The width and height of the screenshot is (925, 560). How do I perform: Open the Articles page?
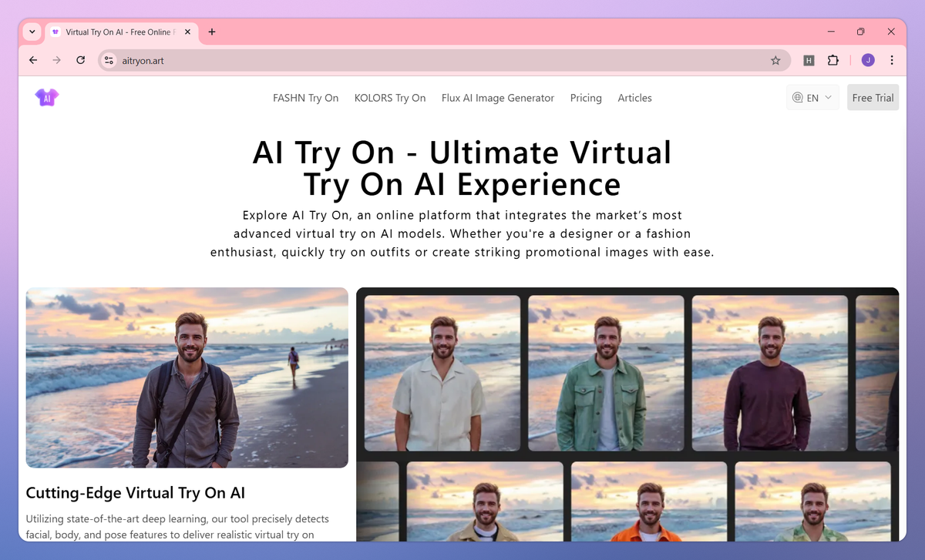pyautogui.click(x=634, y=98)
